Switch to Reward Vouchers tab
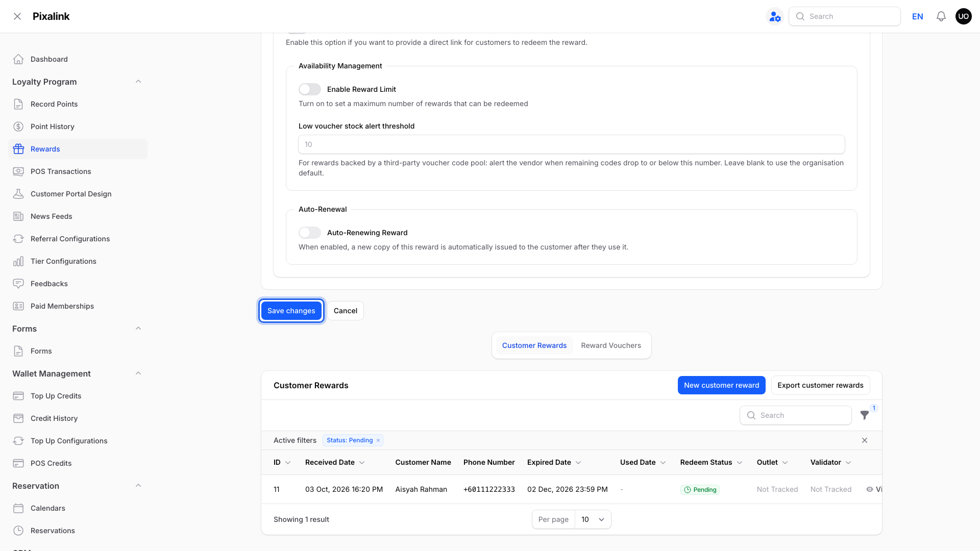The height and width of the screenshot is (551, 980). coord(611,345)
